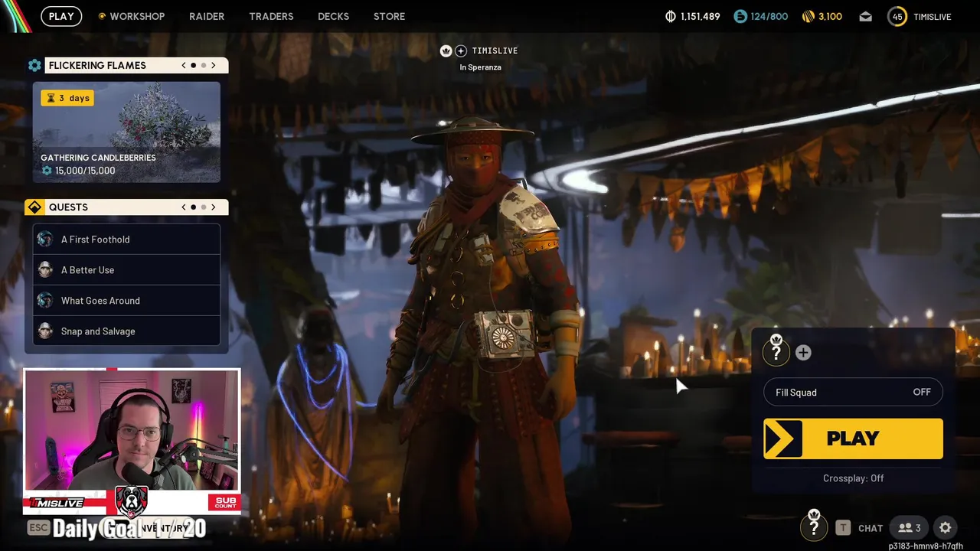Go to previous Quests page arrow

click(184, 207)
